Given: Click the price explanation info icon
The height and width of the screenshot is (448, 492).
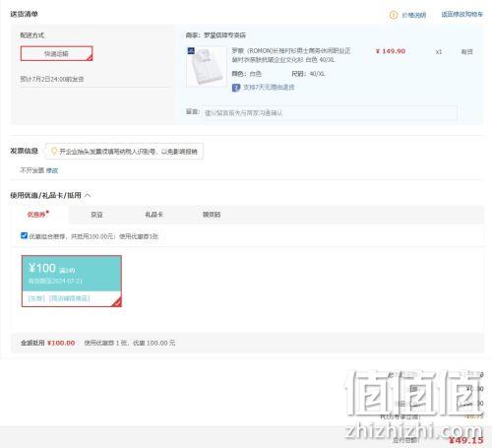Looking at the screenshot, I should pyautogui.click(x=394, y=15).
